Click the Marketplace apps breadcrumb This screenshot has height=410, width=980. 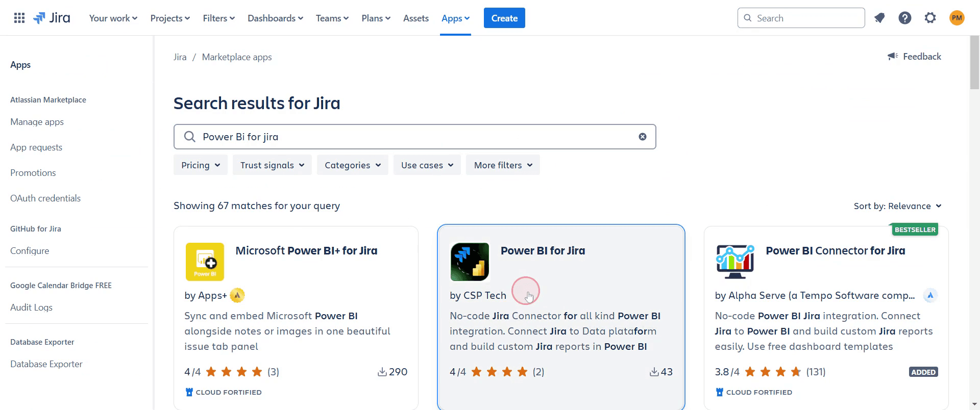coord(237,57)
